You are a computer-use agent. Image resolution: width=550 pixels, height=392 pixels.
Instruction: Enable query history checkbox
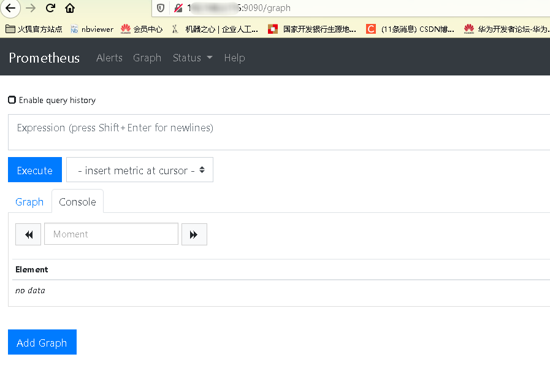12,100
